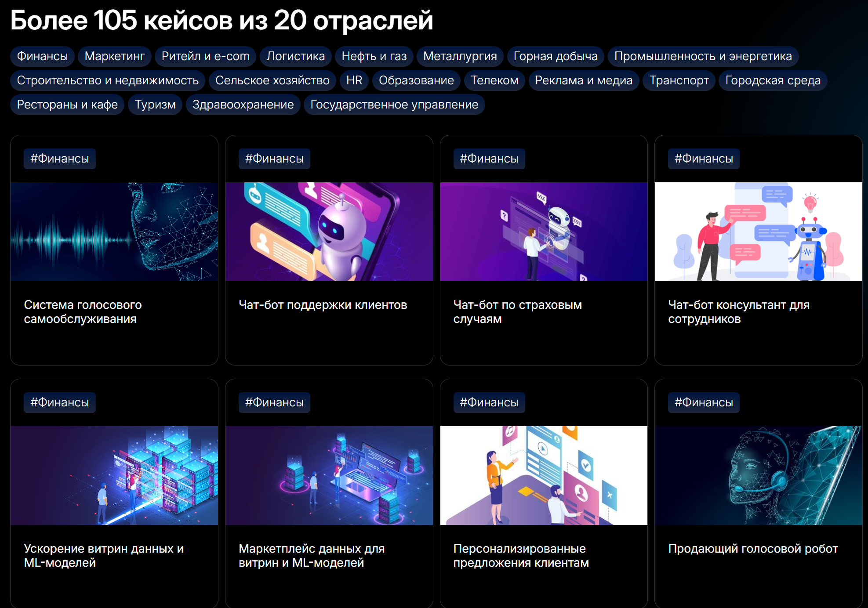Image resolution: width=868 pixels, height=608 pixels.
Task: Open Продающий голосовой робот title
Action: (753, 549)
